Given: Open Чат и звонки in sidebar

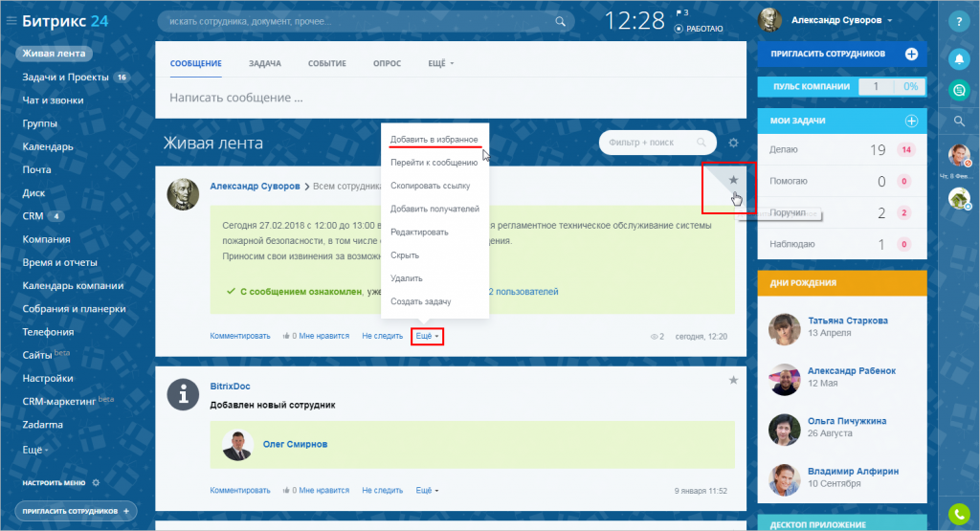Looking at the screenshot, I should [54, 100].
